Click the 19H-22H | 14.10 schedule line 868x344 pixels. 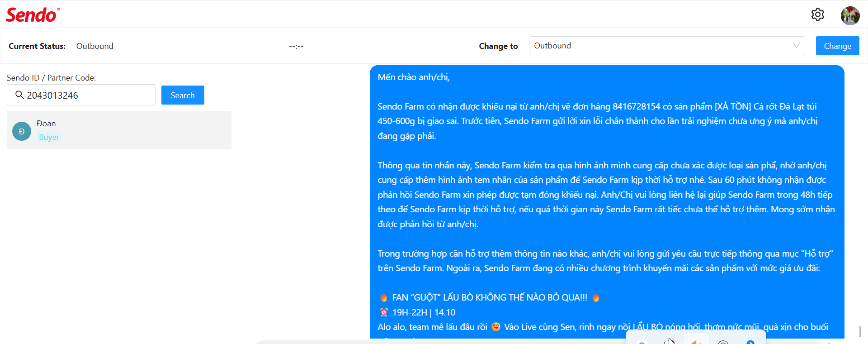(x=417, y=312)
